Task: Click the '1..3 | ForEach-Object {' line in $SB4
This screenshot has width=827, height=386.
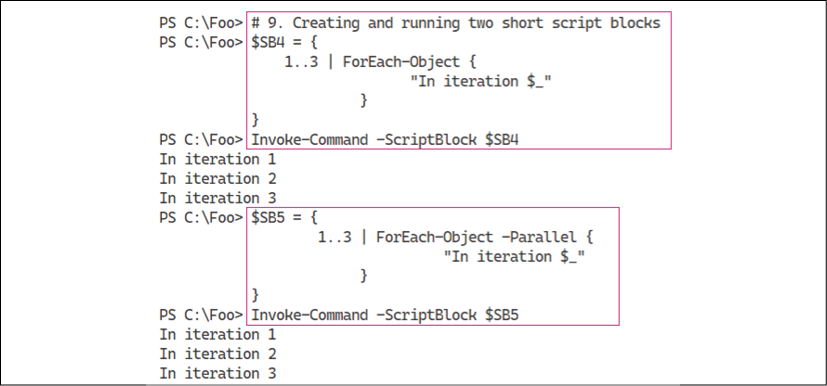Action: 380,62
